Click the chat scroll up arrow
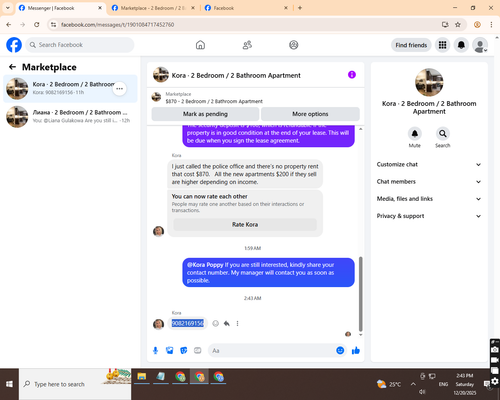 [360, 129]
